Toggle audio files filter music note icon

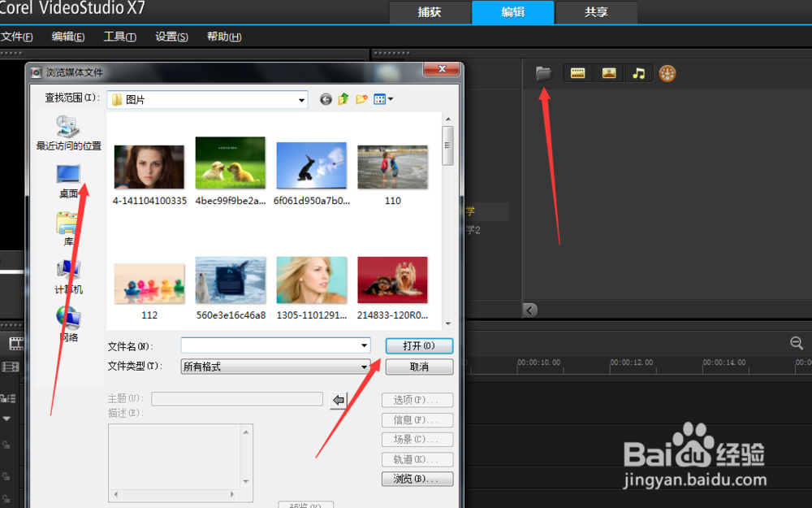(639, 73)
